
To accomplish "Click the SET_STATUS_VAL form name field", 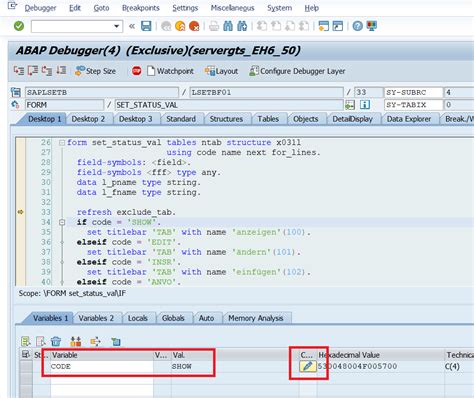I will point(229,105).
